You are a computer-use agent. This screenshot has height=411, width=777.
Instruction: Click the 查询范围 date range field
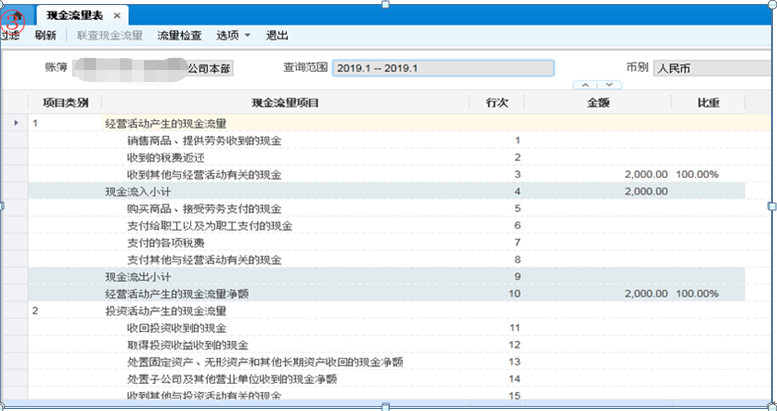[x=442, y=68]
